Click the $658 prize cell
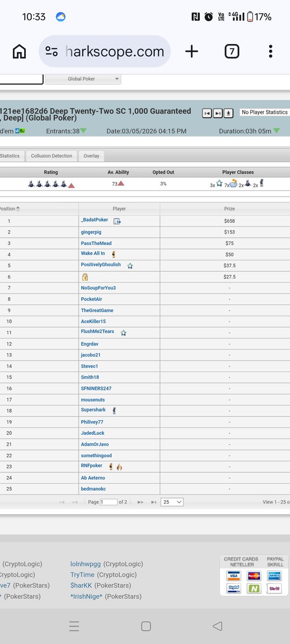Image resolution: width=290 pixels, height=644 pixels. tap(229, 221)
